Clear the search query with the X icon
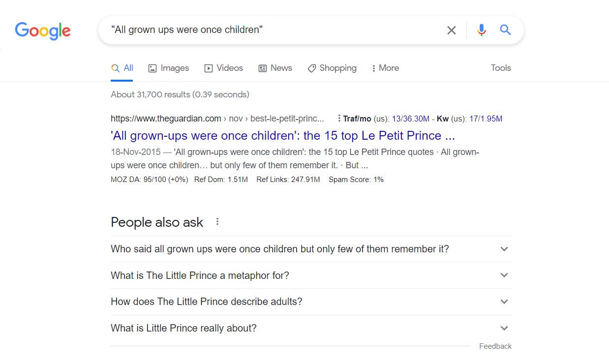Screen dimensions: 609x364 tap(451, 30)
